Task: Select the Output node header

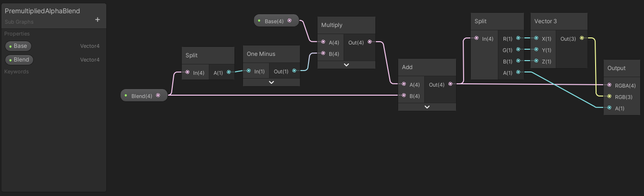Action: (616, 68)
